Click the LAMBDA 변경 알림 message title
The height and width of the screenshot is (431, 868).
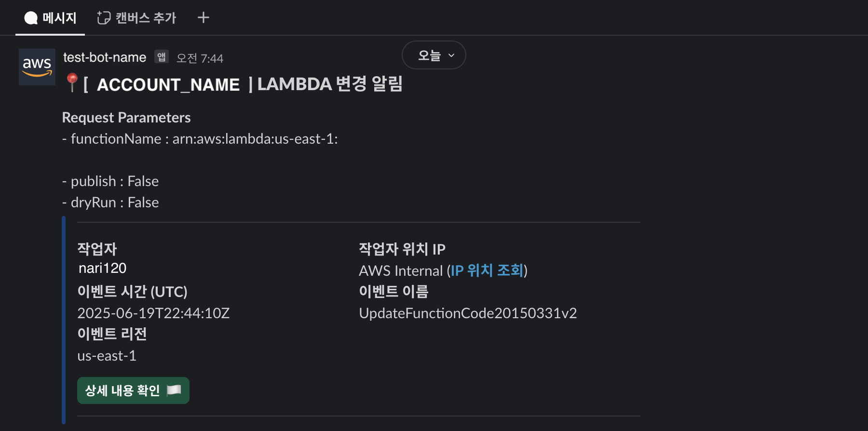pos(330,84)
